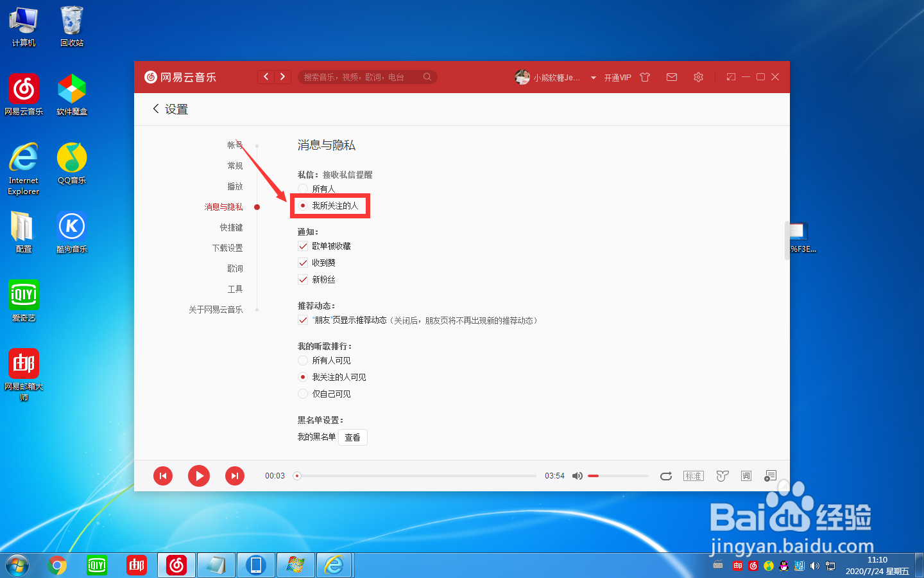Open the settings gear icon

pos(698,77)
